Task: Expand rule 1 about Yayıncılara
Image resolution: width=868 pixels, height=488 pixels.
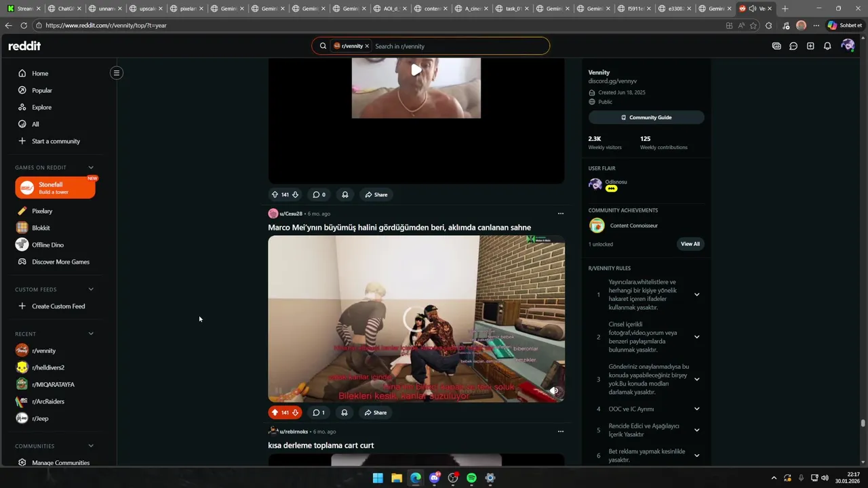Action: click(x=696, y=295)
